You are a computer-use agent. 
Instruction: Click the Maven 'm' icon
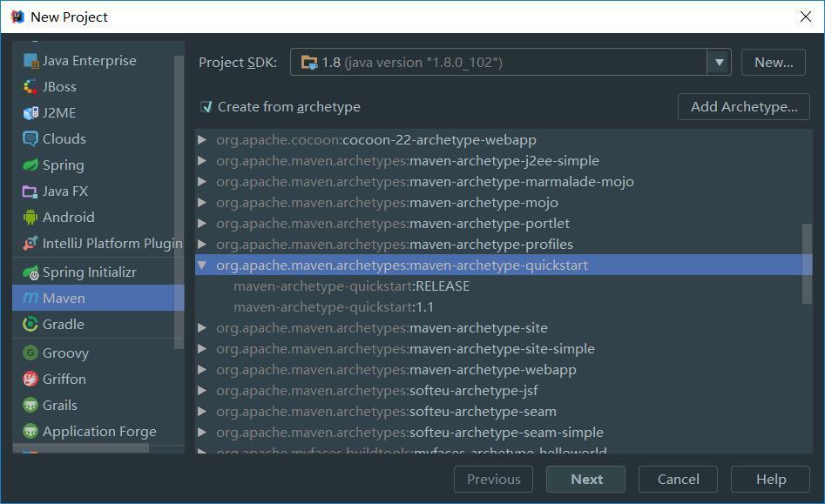point(30,298)
